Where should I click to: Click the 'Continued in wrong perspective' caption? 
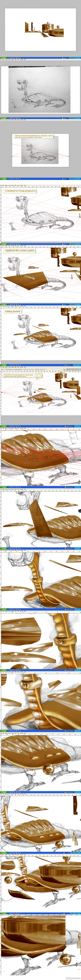(21, 191)
